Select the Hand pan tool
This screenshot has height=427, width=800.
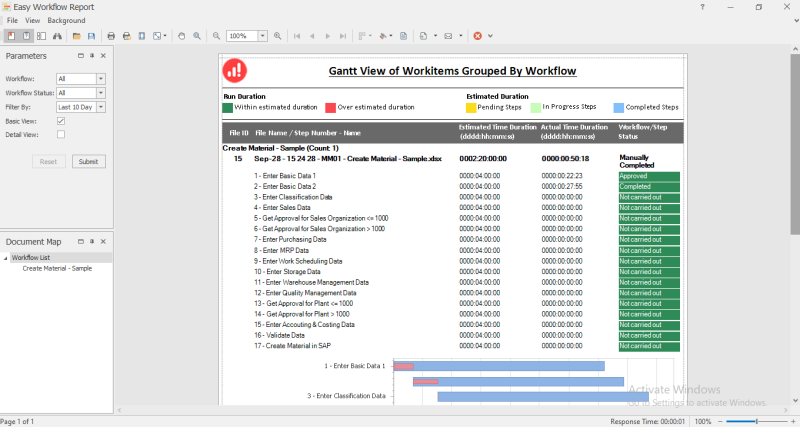point(182,36)
